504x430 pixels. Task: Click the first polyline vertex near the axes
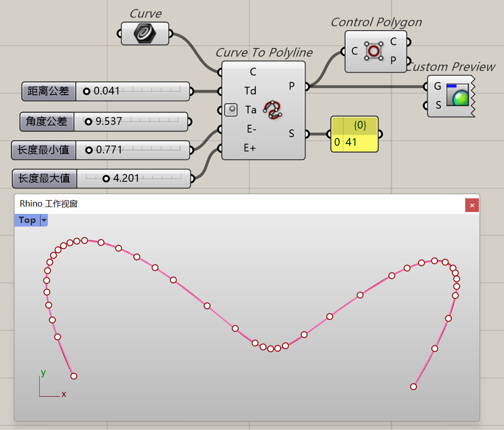tap(74, 376)
